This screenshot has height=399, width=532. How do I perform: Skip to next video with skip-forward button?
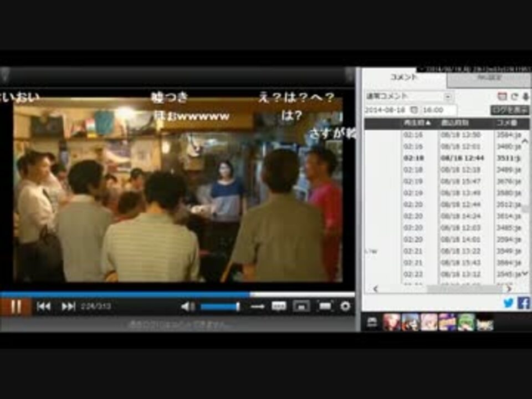coord(68,306)
